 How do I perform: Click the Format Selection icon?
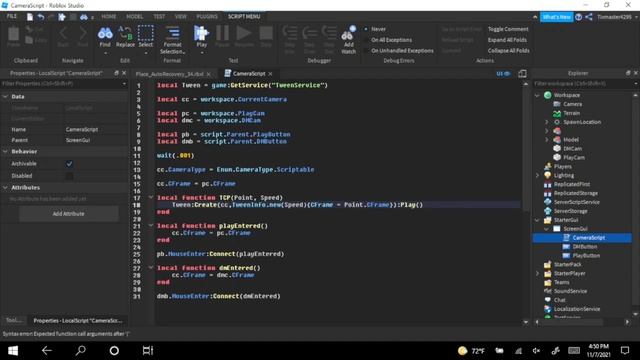(x=172, y=33)
